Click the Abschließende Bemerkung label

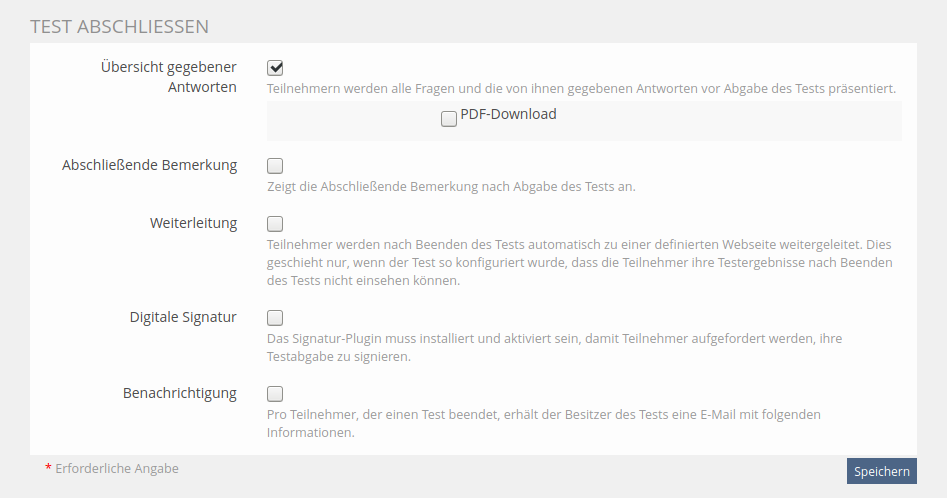click(150, 165)
